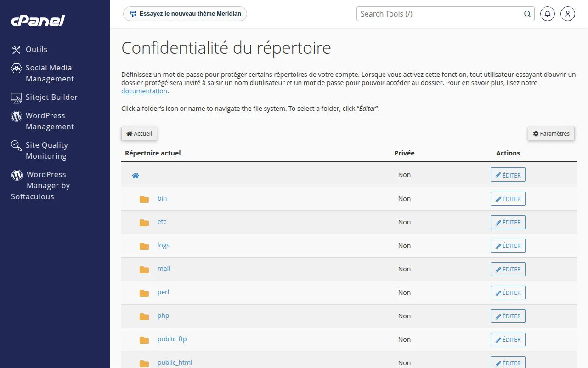
Task: Open the perl folder name link
Action: point(164,292)
